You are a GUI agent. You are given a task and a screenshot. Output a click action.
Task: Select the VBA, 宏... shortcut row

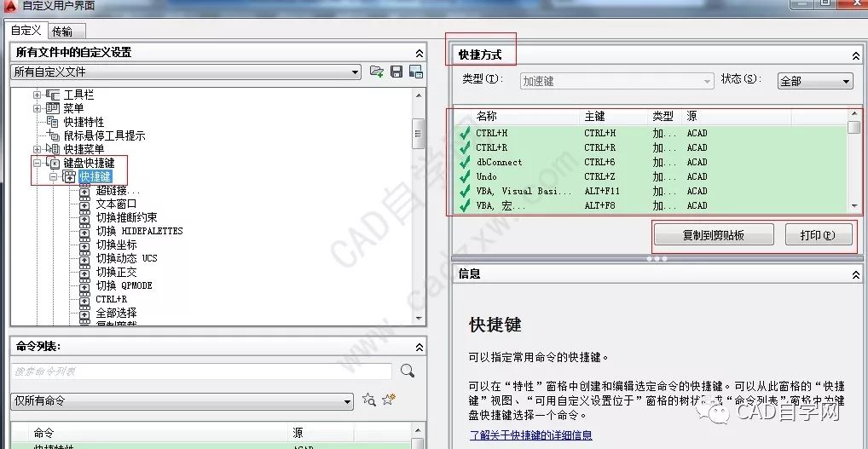[x=651, y=205]
